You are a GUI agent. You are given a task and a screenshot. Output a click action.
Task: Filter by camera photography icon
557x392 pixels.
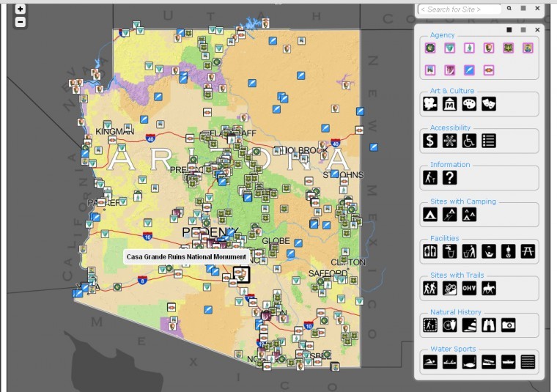[509, 325]
